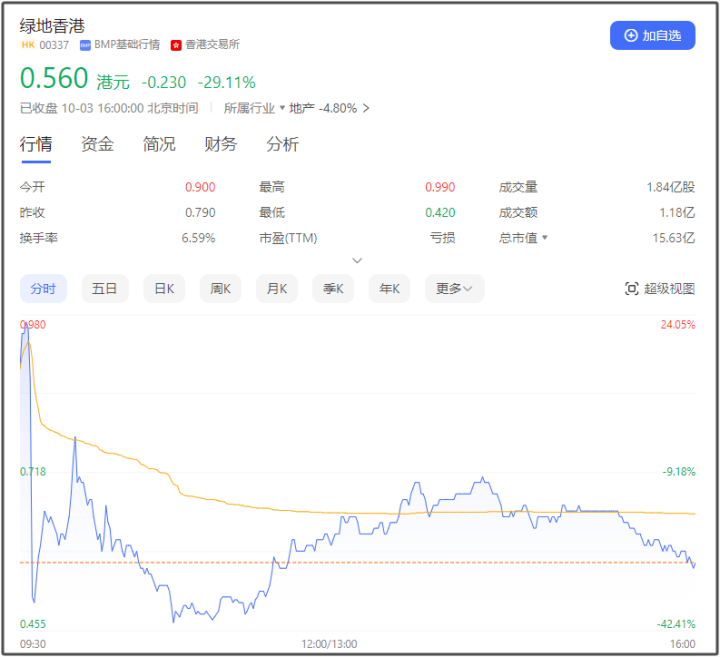Select the 分时 chart period
The image size is (720, 657).
point(43,288)
